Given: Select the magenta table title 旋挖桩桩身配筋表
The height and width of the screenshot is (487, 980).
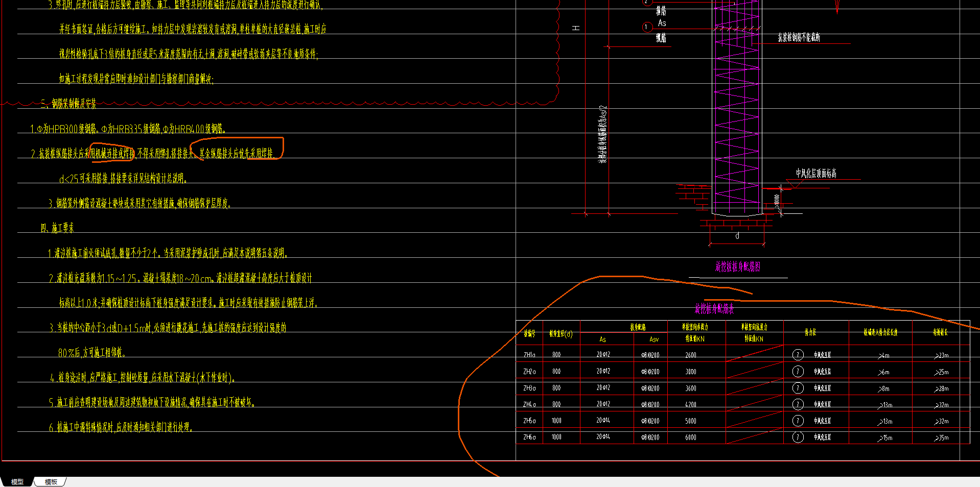Looking at the screenshot, I should pos(714,309).
